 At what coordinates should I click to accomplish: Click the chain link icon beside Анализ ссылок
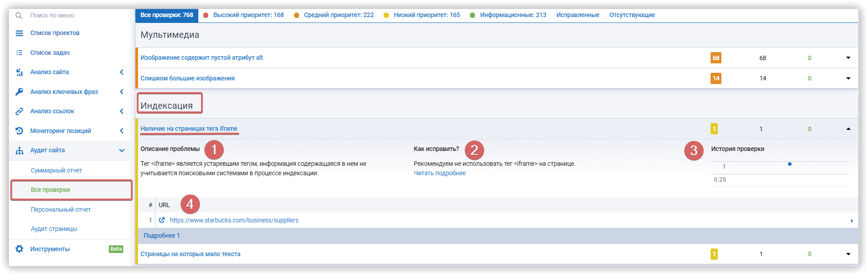click(19, 111)
